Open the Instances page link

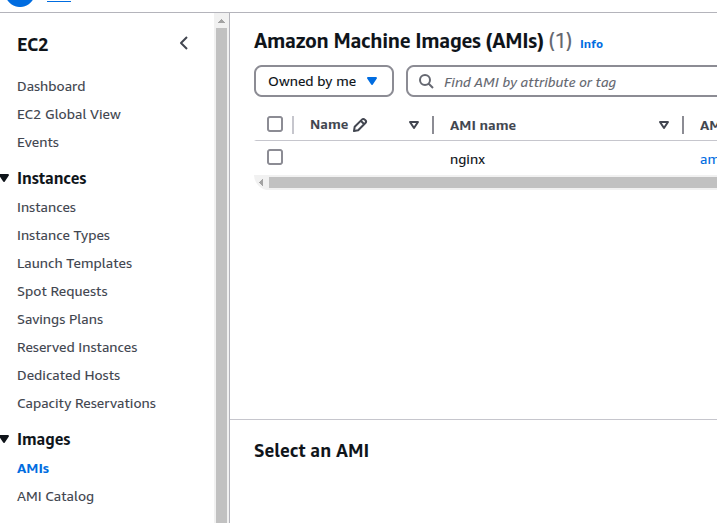(x=47, y=208)
